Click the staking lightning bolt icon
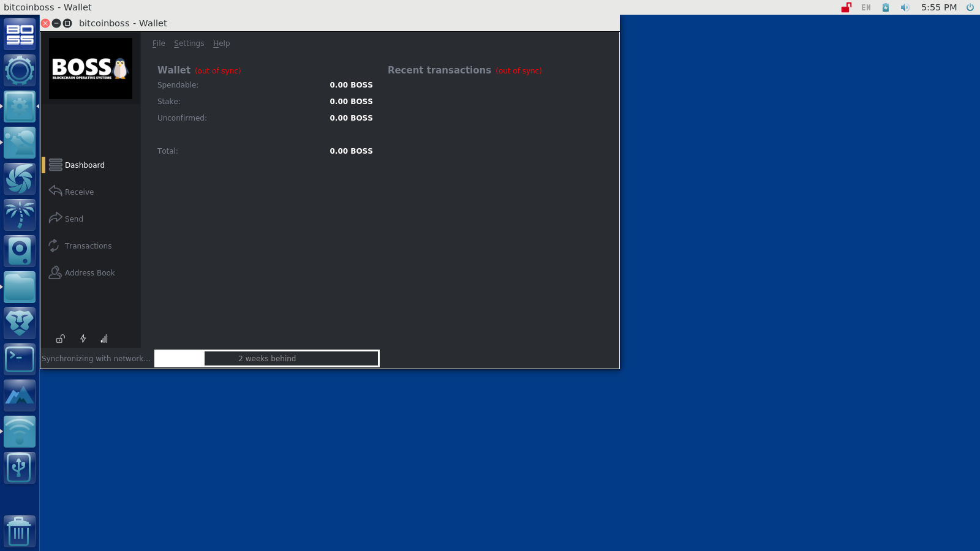 [x=83, y=339]
